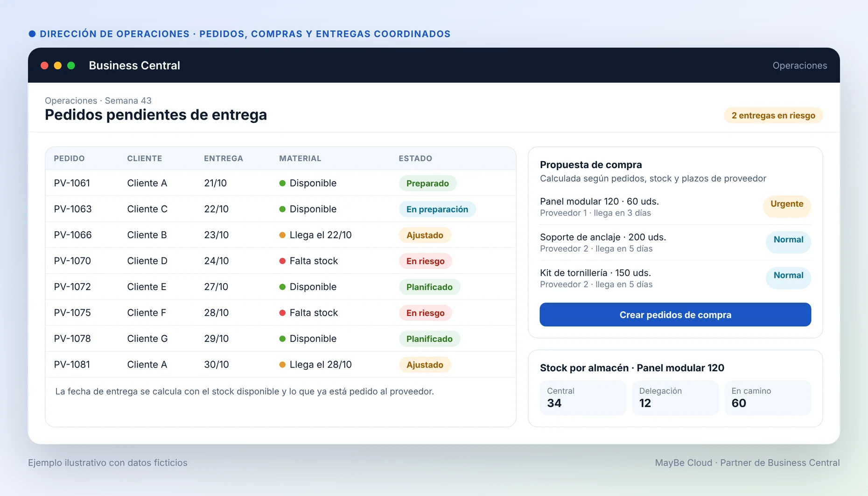Click the En riesgo status of PV-1075
The height and width of the screenshot is (496, 868).
425,313
